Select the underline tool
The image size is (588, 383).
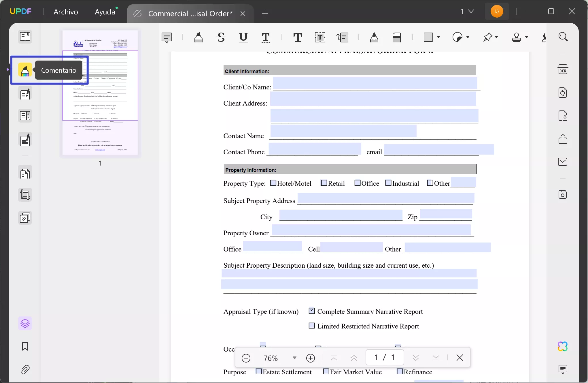[243, 37]
